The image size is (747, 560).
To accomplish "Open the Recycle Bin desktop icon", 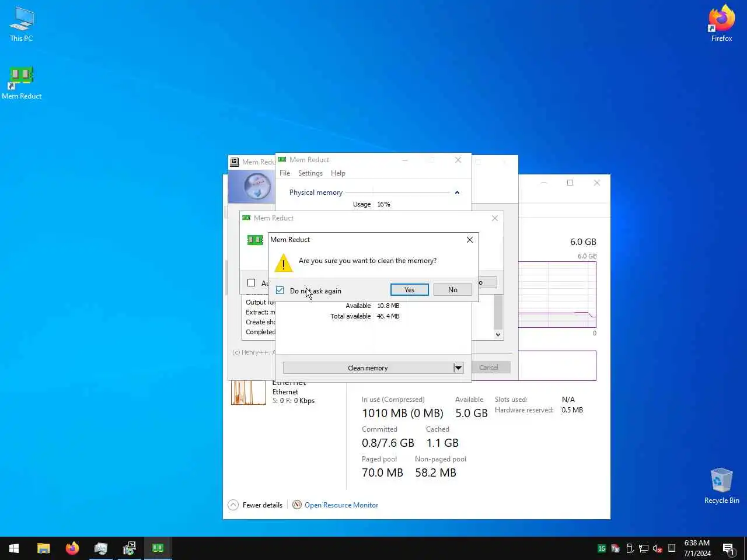I will coord(721,486).
